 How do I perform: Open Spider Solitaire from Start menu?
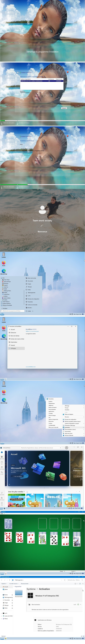click(x=7, y=298)
